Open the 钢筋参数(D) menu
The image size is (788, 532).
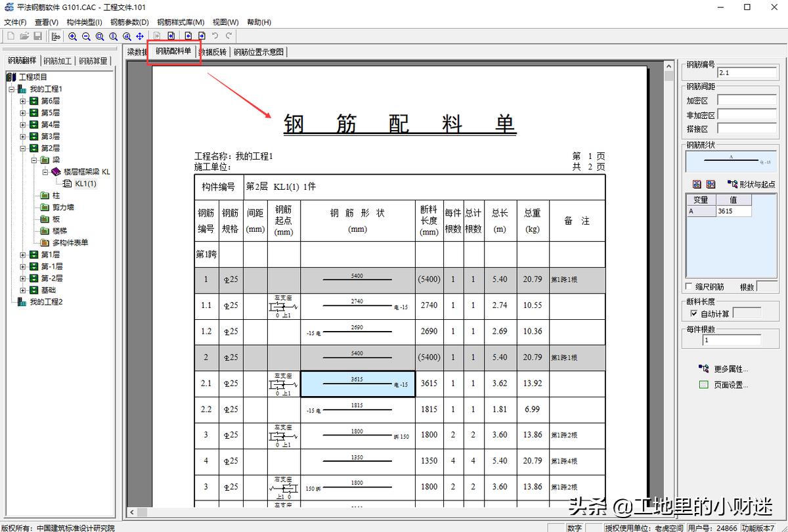(x=129, y=22)
